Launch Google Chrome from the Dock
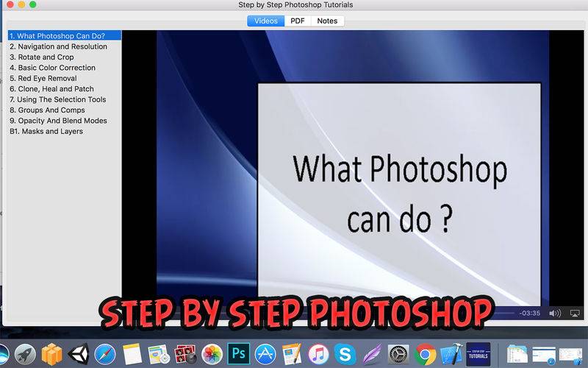 point(425,354)
